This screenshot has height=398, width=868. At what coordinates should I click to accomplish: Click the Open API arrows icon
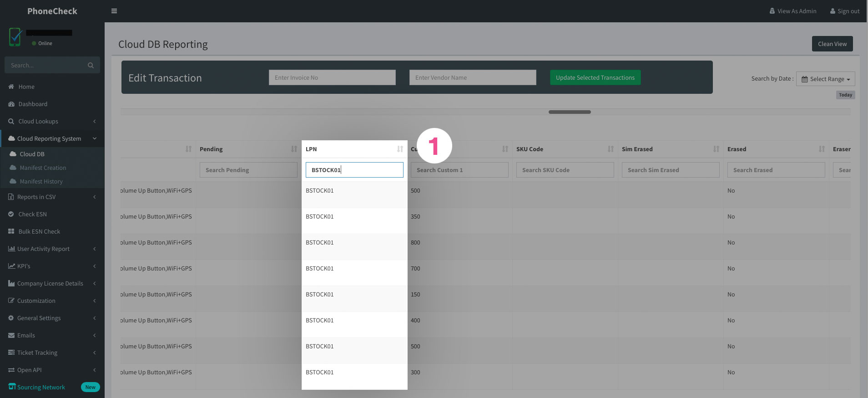coord(11,370)
